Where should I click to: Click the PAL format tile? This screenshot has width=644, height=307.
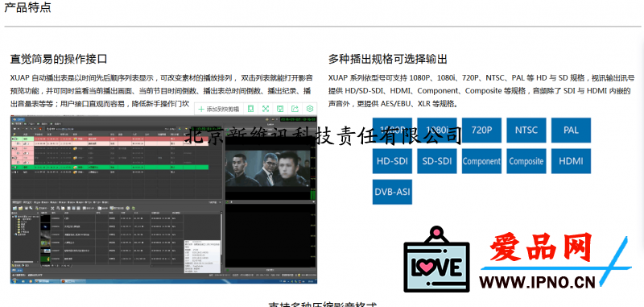point(571,131)
